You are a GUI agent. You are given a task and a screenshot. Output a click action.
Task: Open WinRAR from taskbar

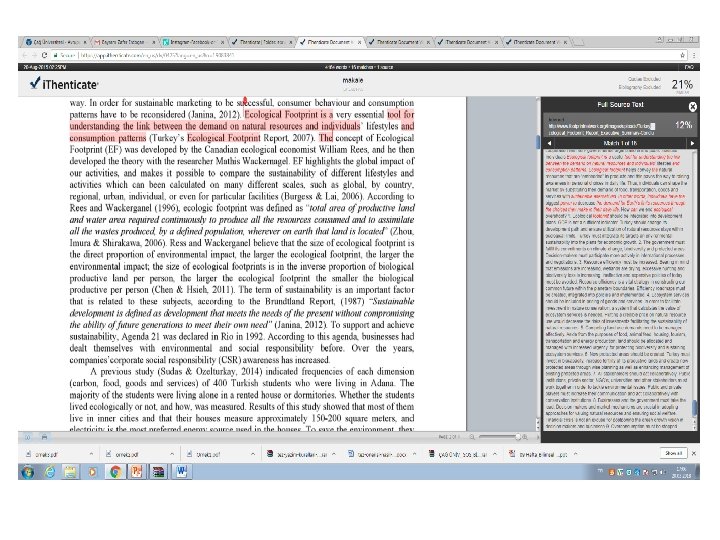[159, 472]
